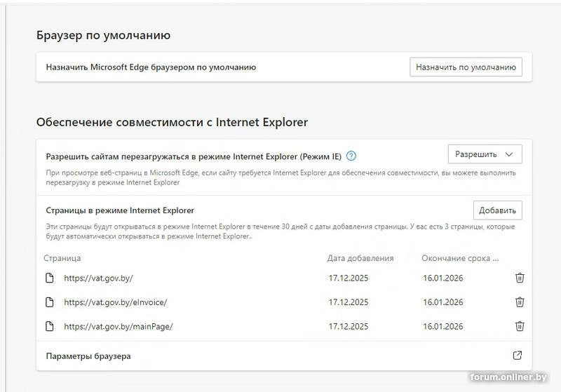Viewport: 561px width, 392px height.
Task: Click the Добавить button
Action: 497,210
